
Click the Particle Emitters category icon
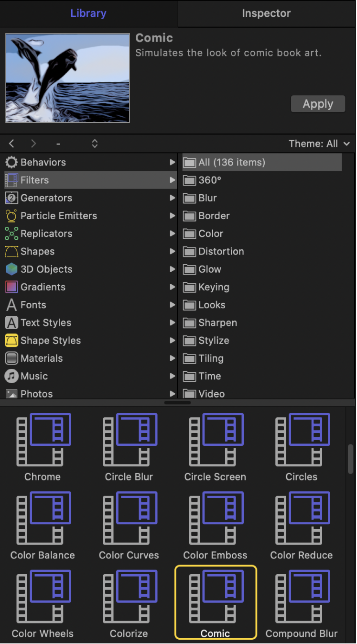pyautogui.click(x=11, y=216)
